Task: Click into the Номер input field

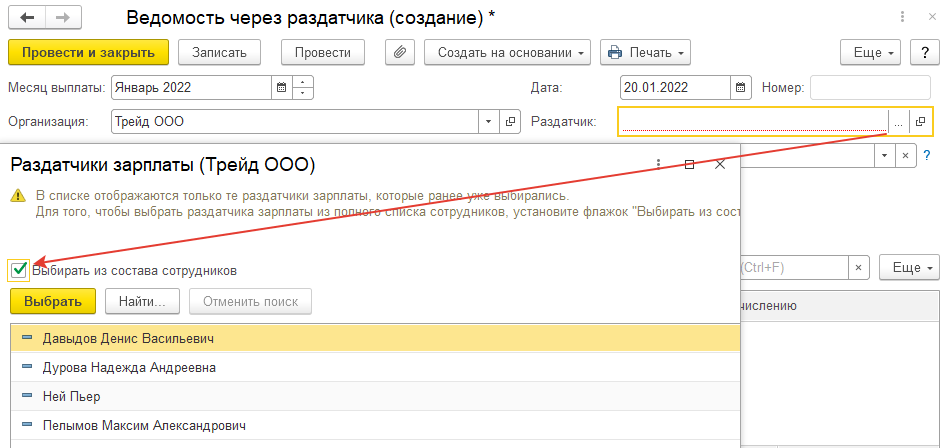Action: tap(870, 87)
